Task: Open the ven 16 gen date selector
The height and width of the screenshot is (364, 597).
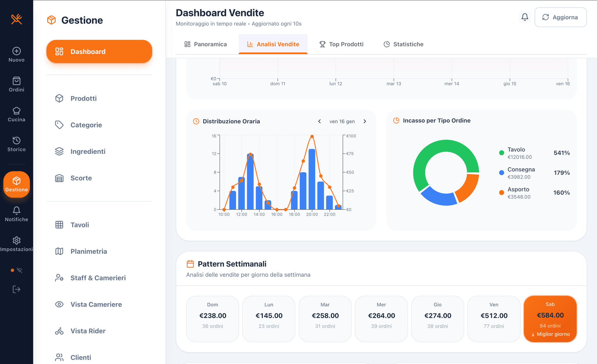Action: coord(342,122)
